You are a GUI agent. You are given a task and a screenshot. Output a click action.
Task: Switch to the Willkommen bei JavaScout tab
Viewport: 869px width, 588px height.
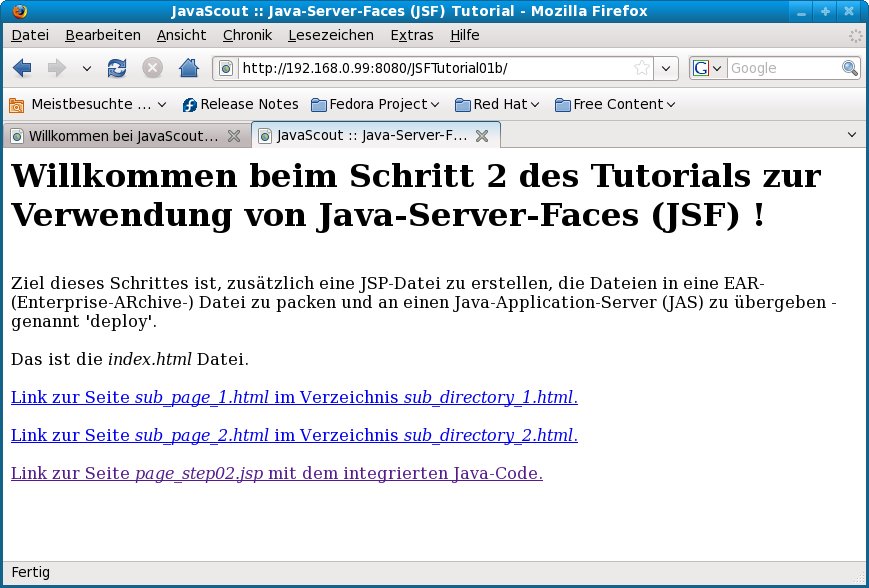[120, 135]
